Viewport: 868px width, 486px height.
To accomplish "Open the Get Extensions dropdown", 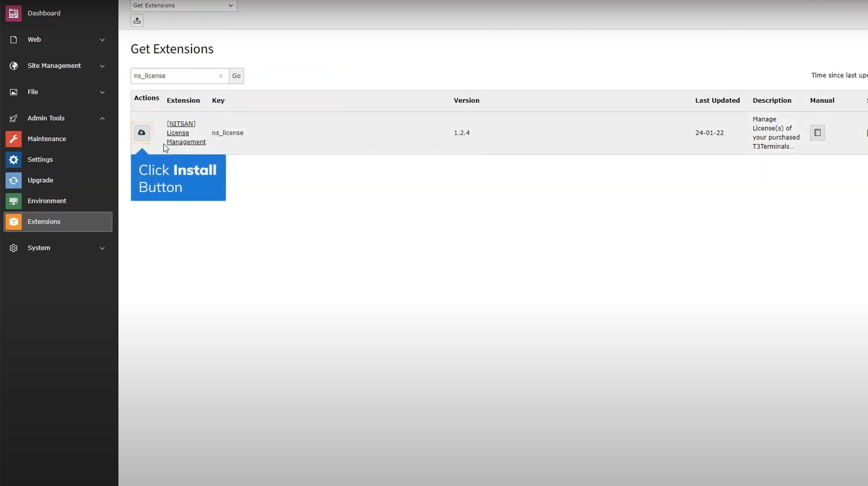I will (x=184, y=5).
